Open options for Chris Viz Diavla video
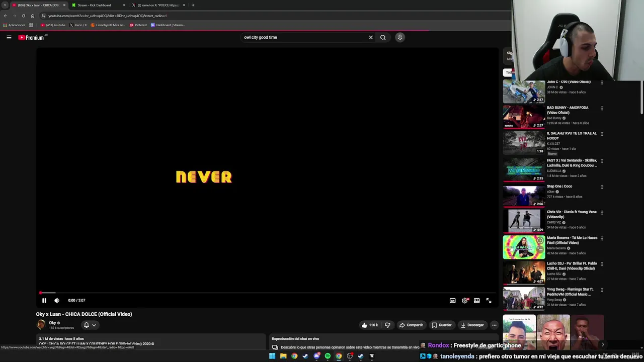Screen dimensions: 644x362 (x=602, y=212)
